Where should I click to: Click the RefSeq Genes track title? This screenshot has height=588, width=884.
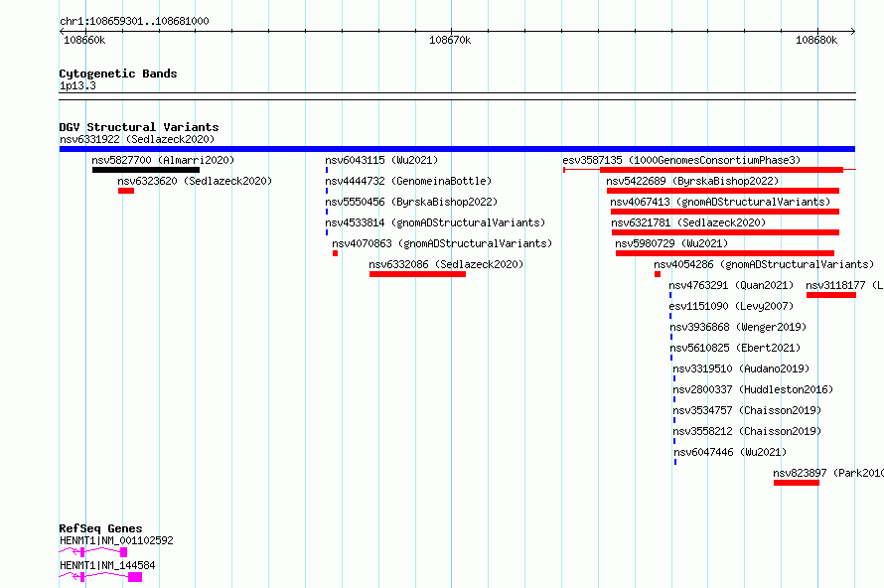tap(100, 528)
